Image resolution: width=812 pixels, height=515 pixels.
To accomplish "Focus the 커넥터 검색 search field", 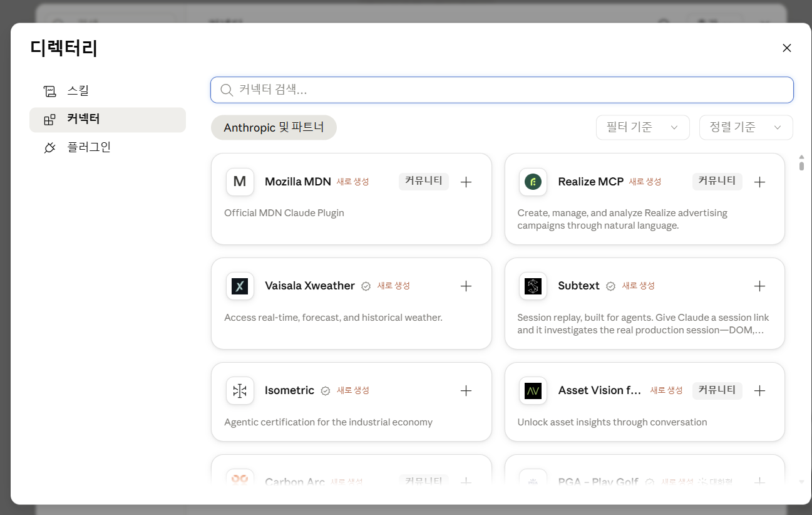I will 502,90.
